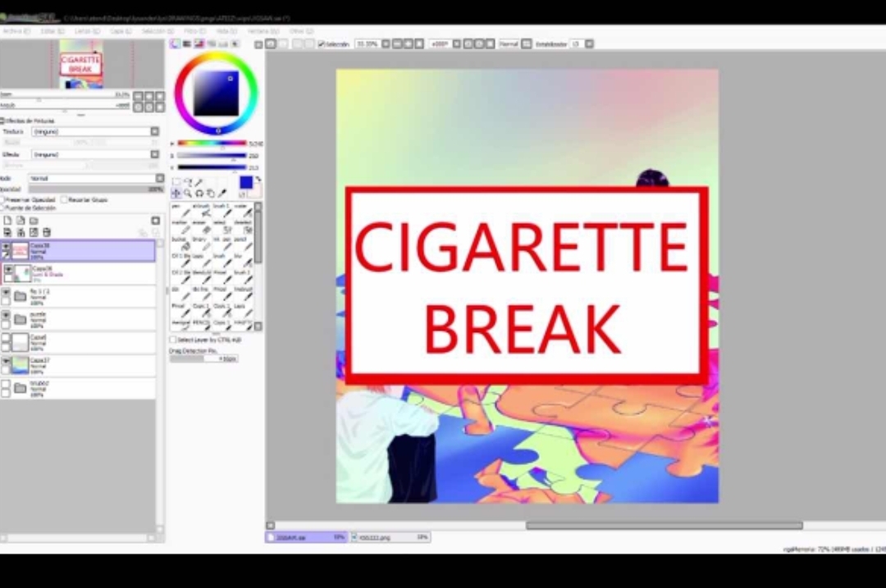Expand the canvas zoom percentage dropdown
This screenshot has height=588, width=886.
pyautogui.click(x=386, y=44)
